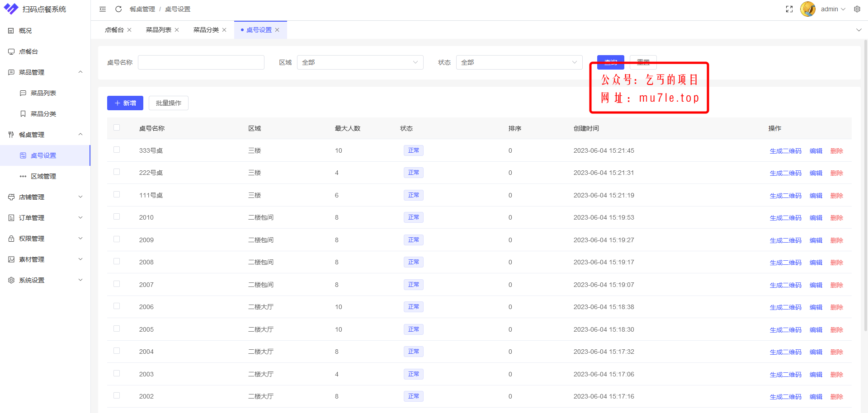Expand the 权限管理 menu group
This screenshot has height=413, width=868.
click(x=45, y=239)
